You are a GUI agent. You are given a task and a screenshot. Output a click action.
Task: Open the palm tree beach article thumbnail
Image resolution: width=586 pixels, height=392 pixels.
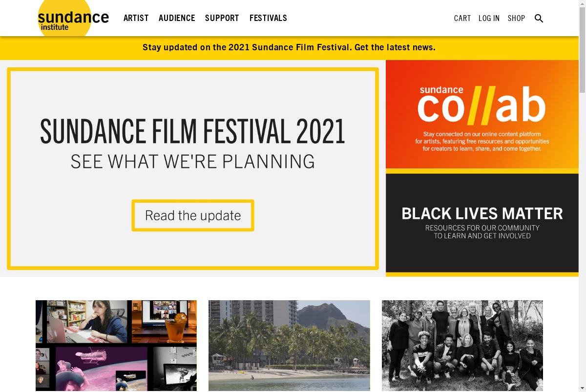289,346
